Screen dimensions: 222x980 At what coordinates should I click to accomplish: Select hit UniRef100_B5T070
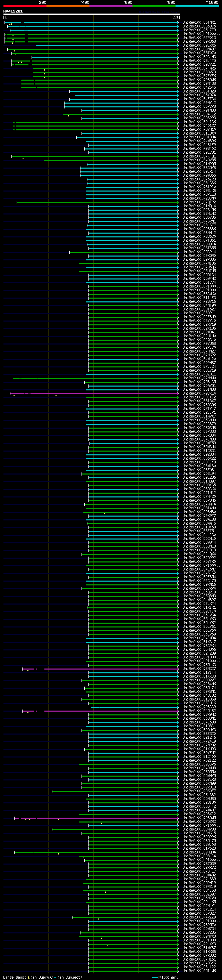click(199, 53)
